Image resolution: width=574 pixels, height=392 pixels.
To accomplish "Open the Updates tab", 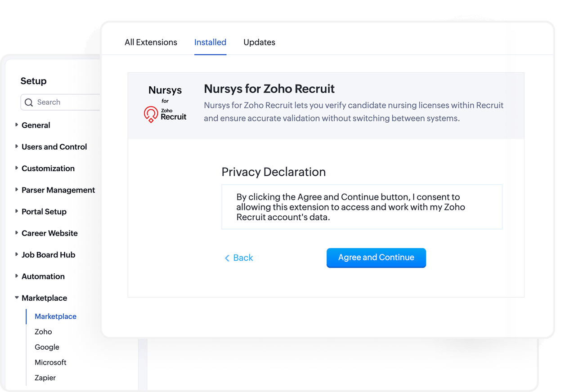I will (259, 42).
